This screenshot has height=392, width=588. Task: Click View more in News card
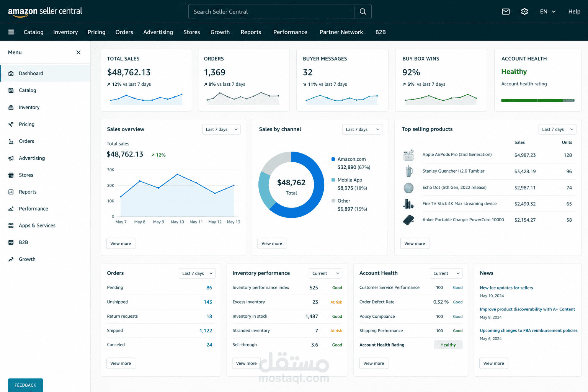coord(493,363)
